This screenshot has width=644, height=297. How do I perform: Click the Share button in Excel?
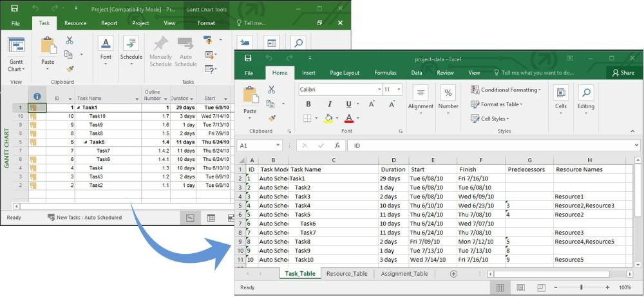[623, 73]
